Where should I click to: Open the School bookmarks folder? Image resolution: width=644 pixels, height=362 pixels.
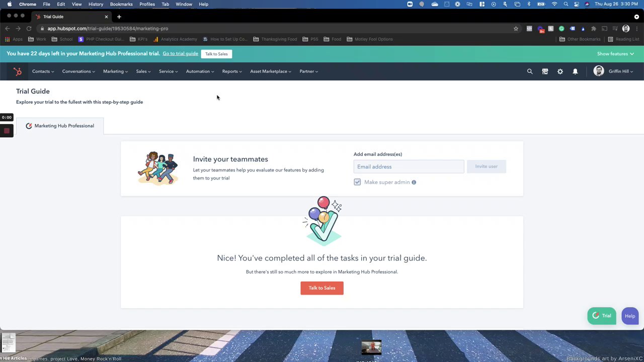click(x=62, y=39)
